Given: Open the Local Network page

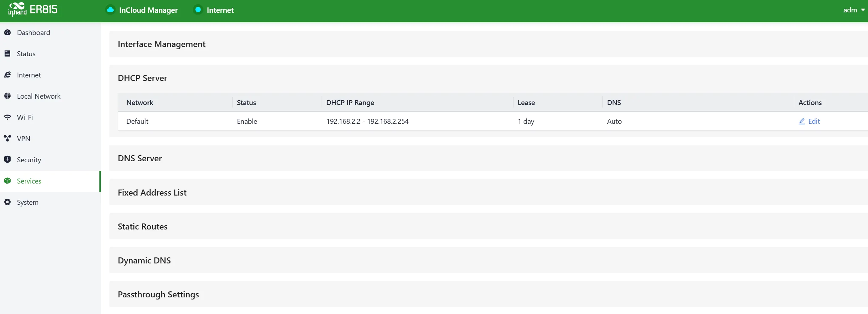Looking at the screenshot, I should [x=50, y=96].
